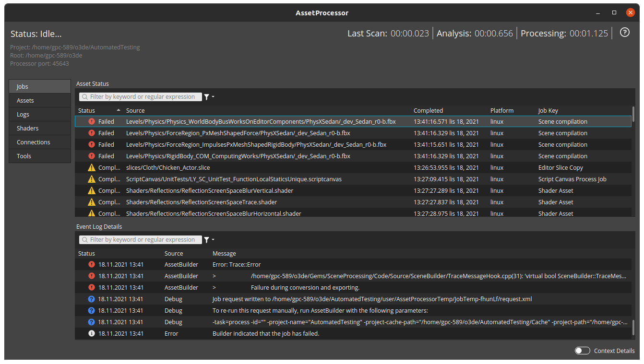
Task: Open the Connections tab
Action: [x=40, y=142]
